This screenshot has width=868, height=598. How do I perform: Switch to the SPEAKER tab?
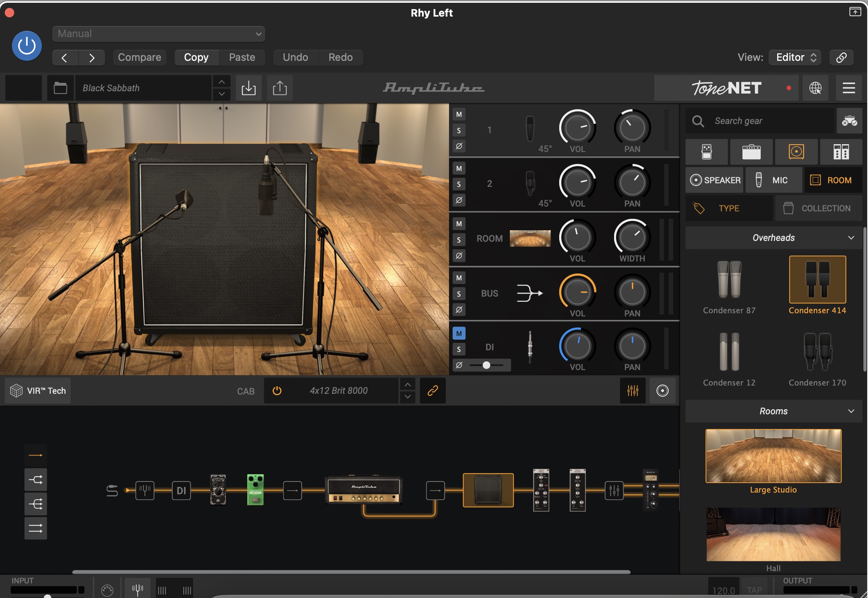715,181
